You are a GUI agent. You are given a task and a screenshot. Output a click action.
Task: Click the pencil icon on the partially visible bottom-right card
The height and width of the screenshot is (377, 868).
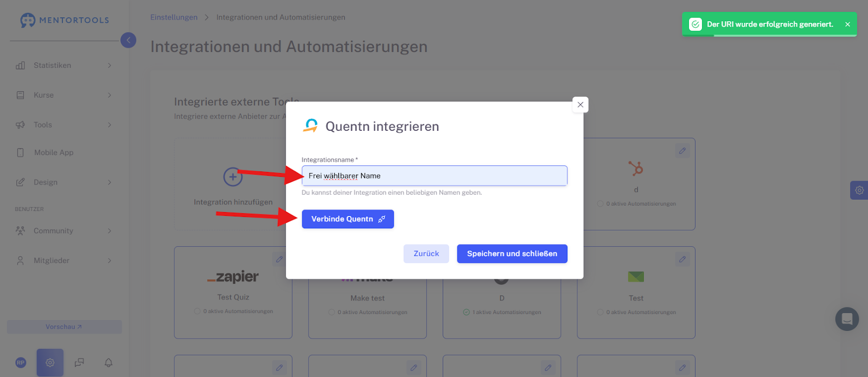click(682, 368)
